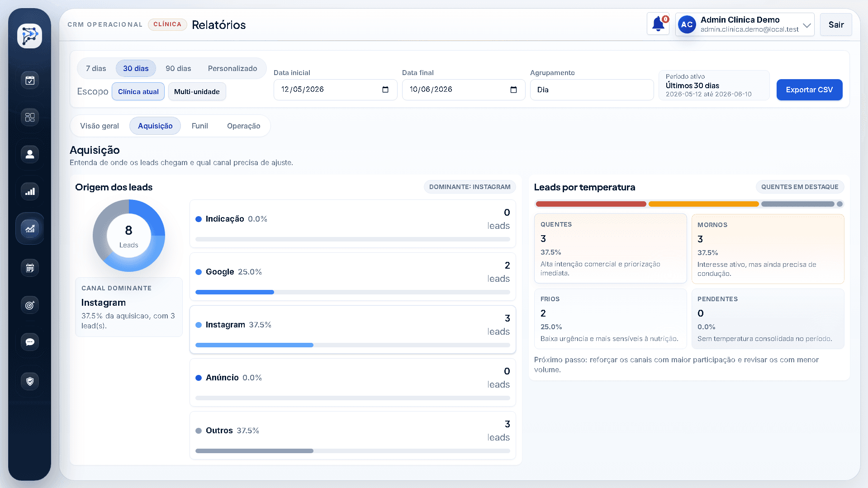Click the Sair logout button

[836, 24]
